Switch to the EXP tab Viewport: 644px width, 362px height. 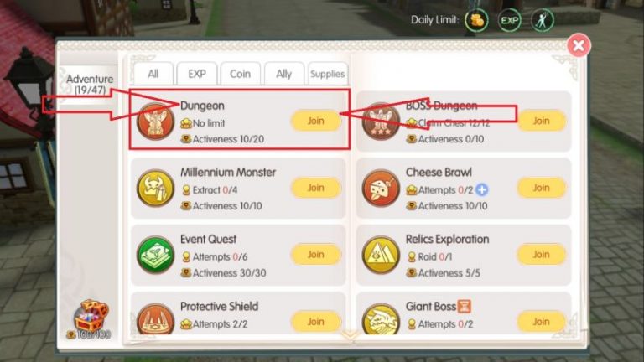(x=197, y=74)
